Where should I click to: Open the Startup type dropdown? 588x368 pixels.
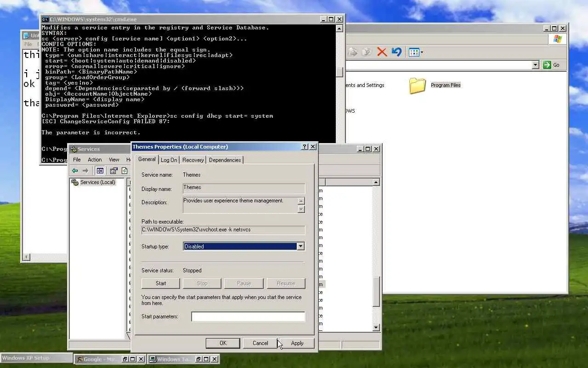tap(300, 247)
